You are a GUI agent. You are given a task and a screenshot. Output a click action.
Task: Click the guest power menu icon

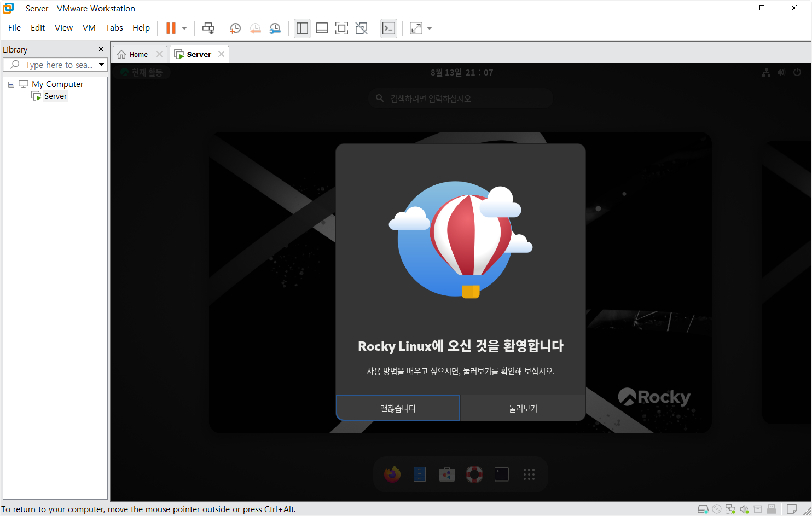(x=797, y=72)
